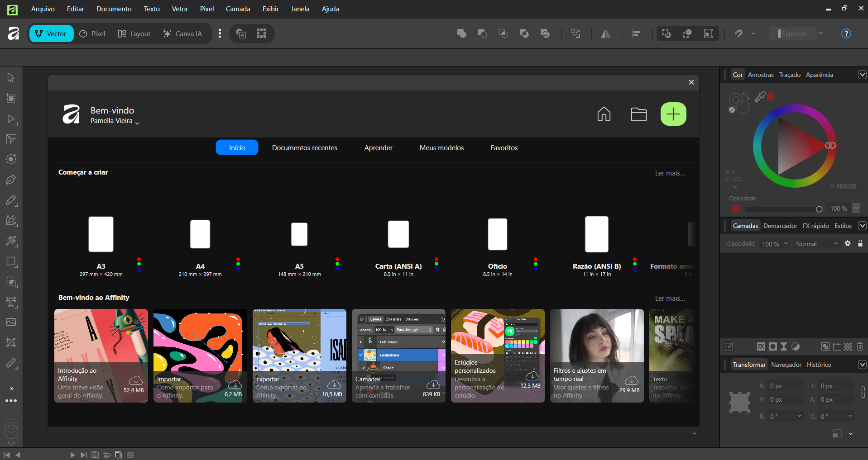Select the Place Image tool
This screenshot has height=460, width=868.
point(11,322)
